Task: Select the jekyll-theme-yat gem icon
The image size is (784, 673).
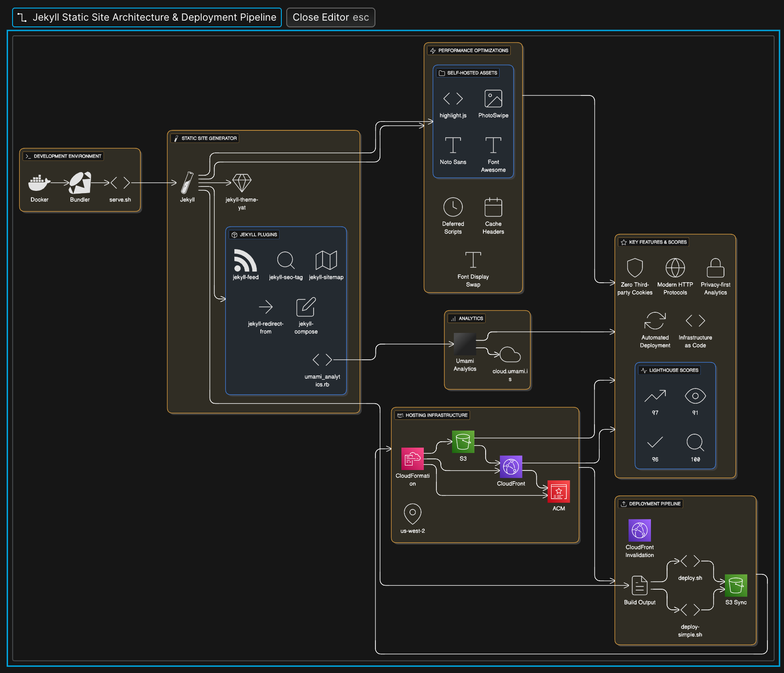Action: click(242, 183)
